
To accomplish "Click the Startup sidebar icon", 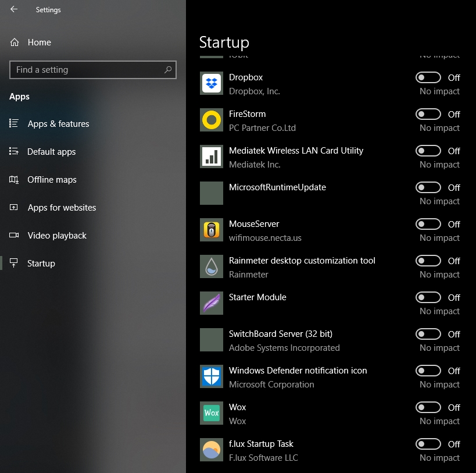I will [x=14, y=263].
